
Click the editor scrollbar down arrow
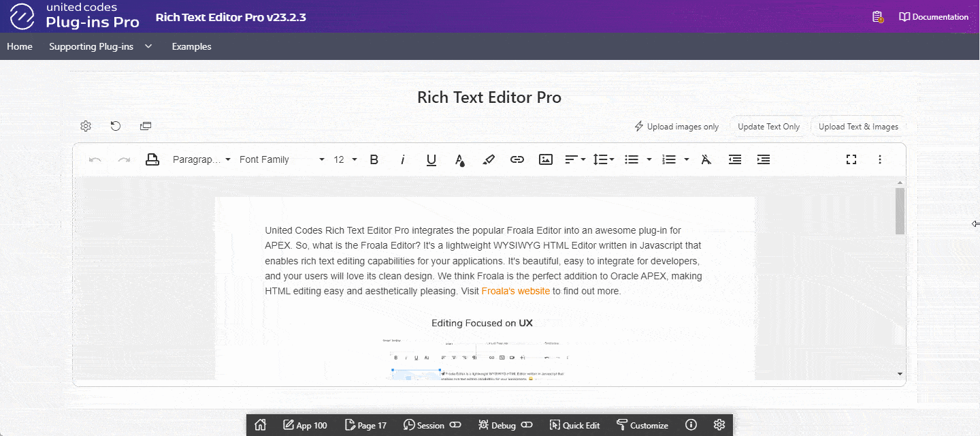(x=900, y=374)
